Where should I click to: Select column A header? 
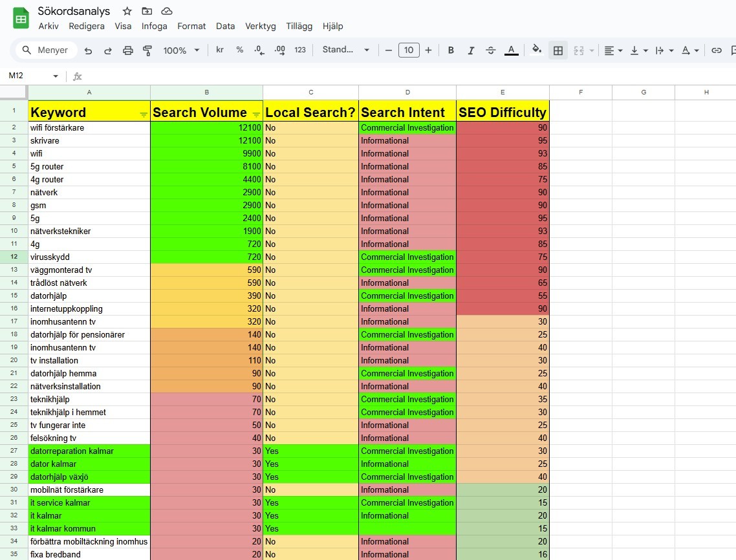89,92
